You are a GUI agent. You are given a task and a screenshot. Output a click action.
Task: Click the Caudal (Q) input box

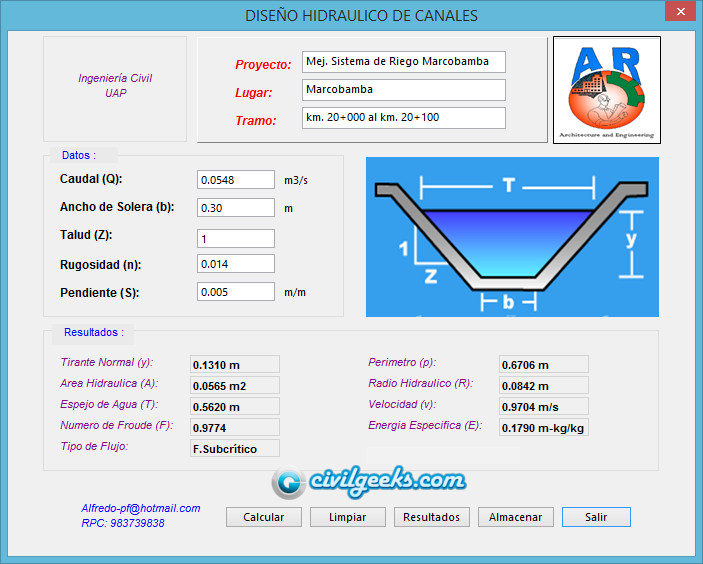pyautogui.click(x=236, y=180)
